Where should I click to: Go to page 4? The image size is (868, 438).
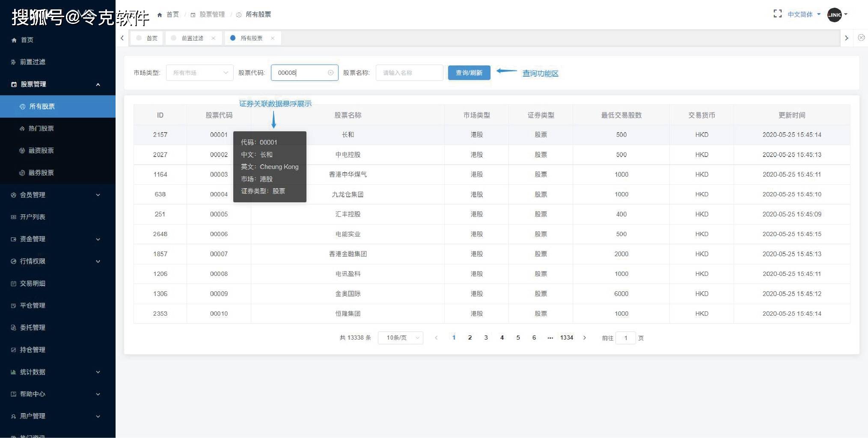[x=502, y=338]
